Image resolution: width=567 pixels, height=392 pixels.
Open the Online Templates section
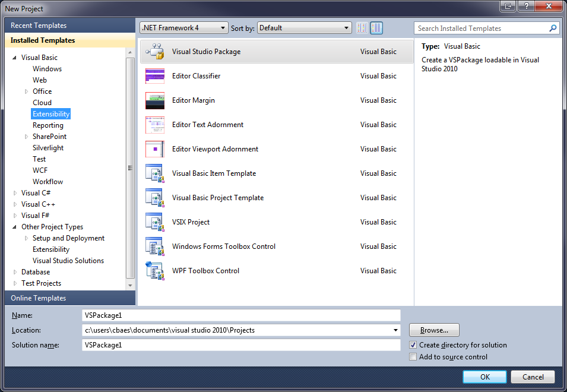pos(70,298)
